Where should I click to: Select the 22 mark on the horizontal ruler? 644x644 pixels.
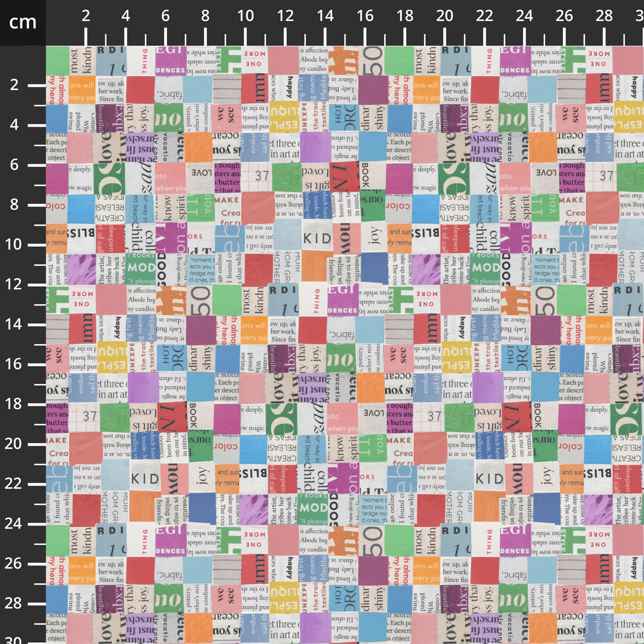click(485, 16)
